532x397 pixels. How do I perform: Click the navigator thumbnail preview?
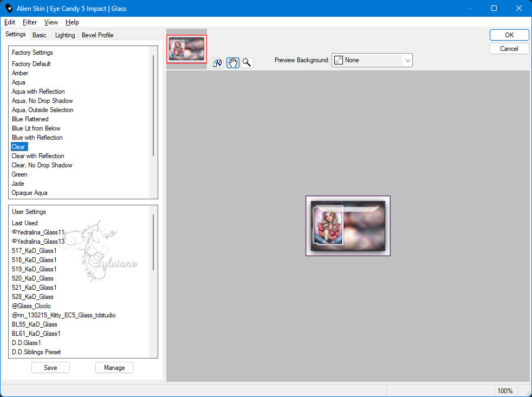pos(186,49)
